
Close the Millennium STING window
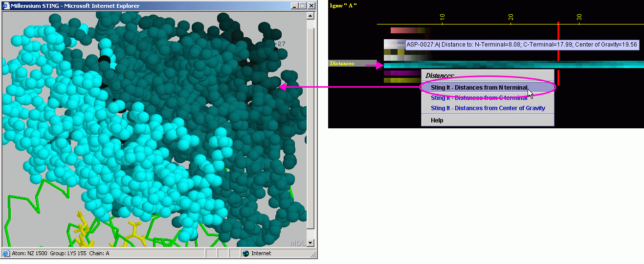311,6
